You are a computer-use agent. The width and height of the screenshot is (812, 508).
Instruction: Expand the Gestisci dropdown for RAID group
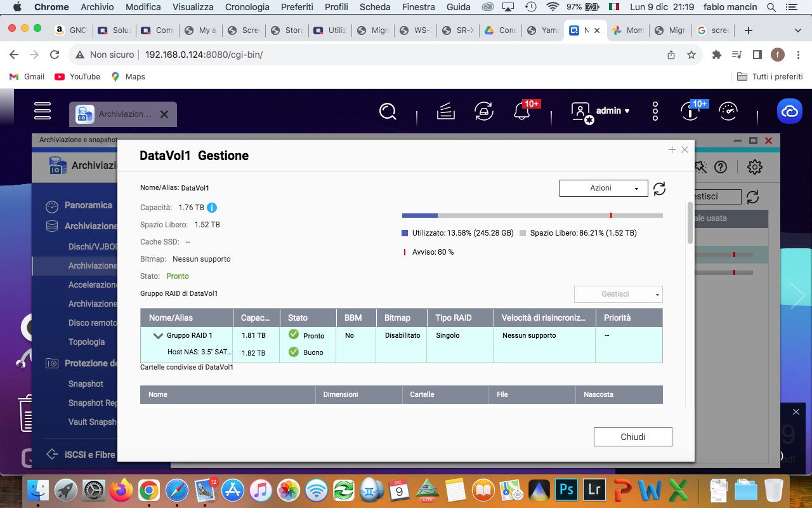pyautogui.click(x=618, y=294)
